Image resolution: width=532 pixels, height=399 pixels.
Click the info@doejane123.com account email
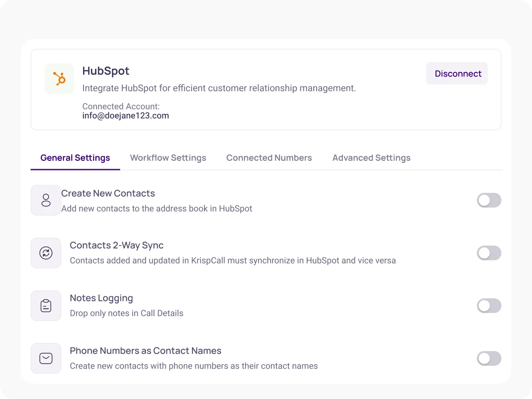(x=126, y=116)
